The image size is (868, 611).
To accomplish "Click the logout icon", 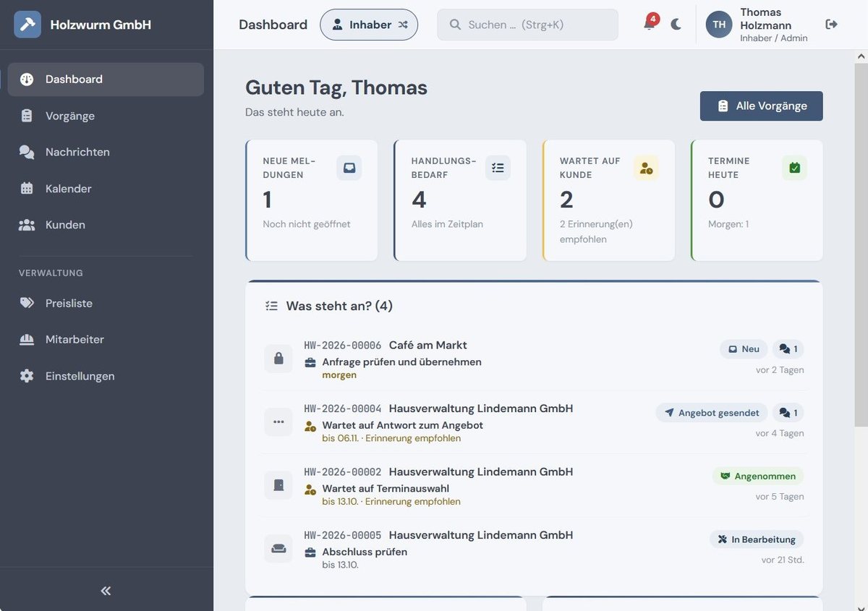I will [x=832, y=25].
